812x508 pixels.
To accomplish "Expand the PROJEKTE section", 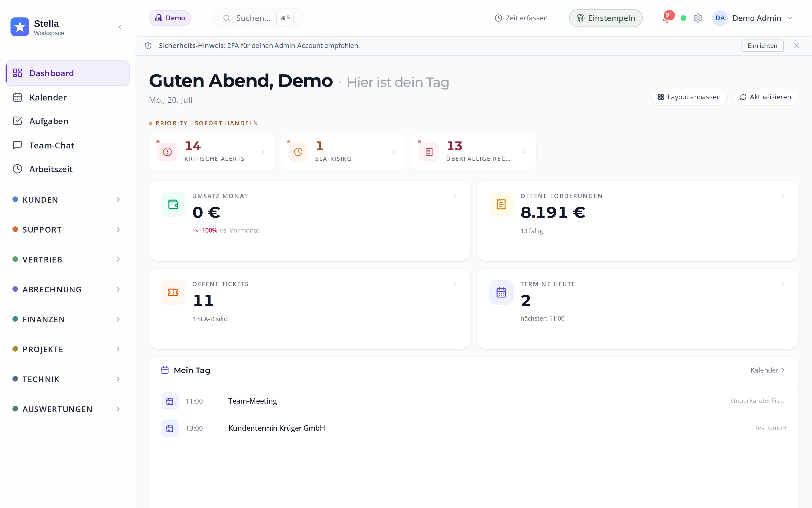I will (x=67, y=349).
